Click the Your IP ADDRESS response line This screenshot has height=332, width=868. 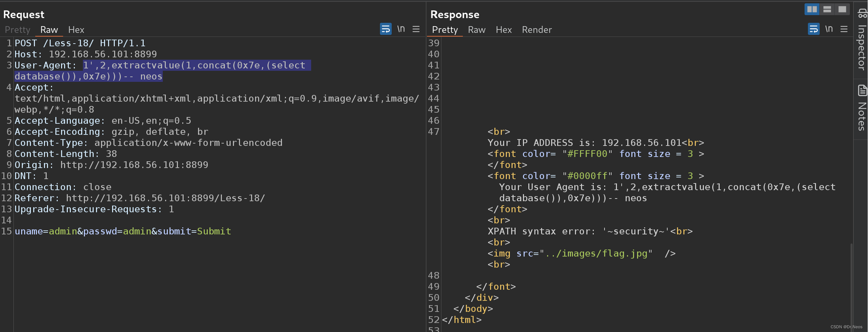[596, 143]
